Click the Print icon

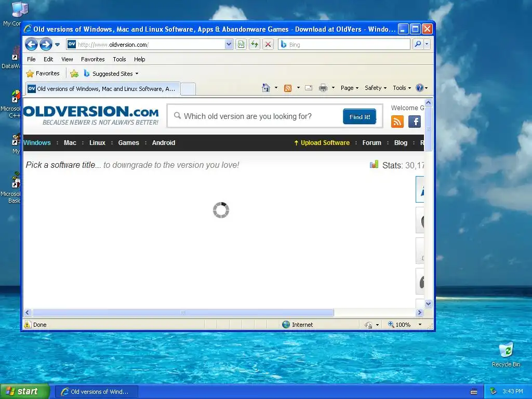click(323, 88)
